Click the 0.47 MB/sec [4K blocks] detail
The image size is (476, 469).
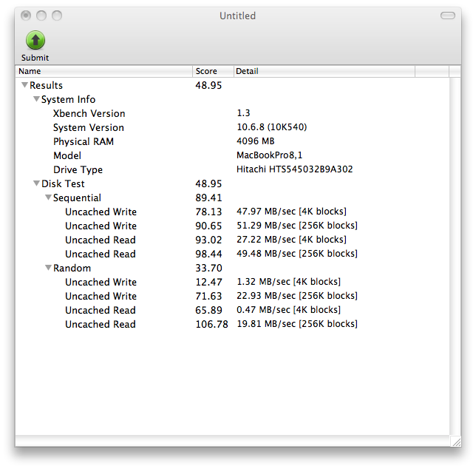coord(289,309)
